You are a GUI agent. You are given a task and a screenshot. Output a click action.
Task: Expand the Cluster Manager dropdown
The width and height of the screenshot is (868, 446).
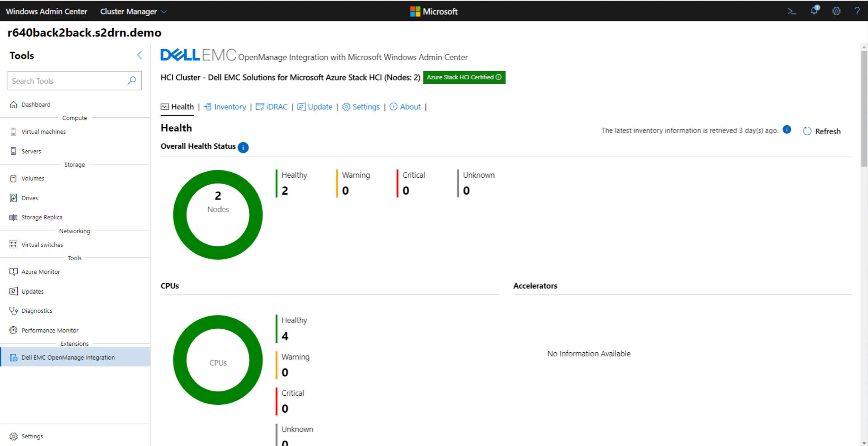click(x=133, y=11)
